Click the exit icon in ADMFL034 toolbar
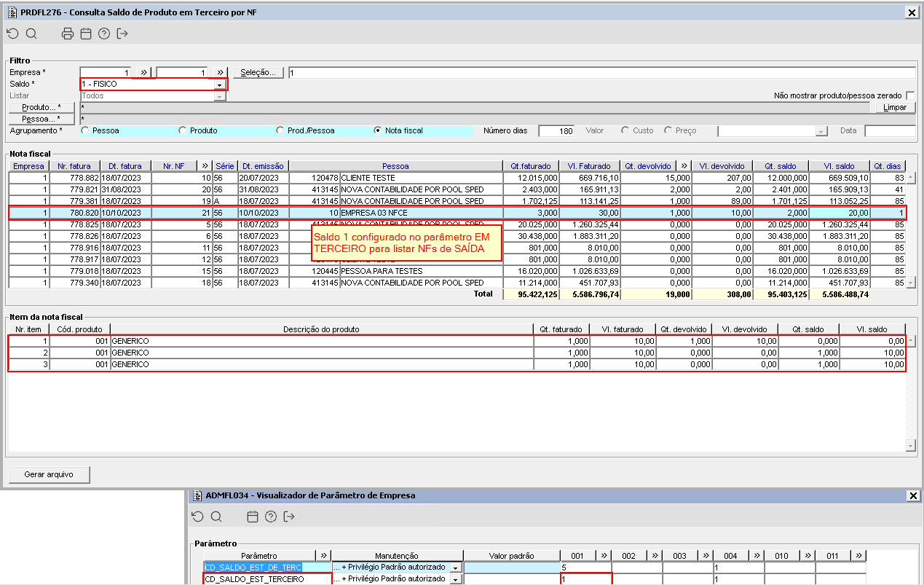924x585 pixels. [x=289, y=517]
